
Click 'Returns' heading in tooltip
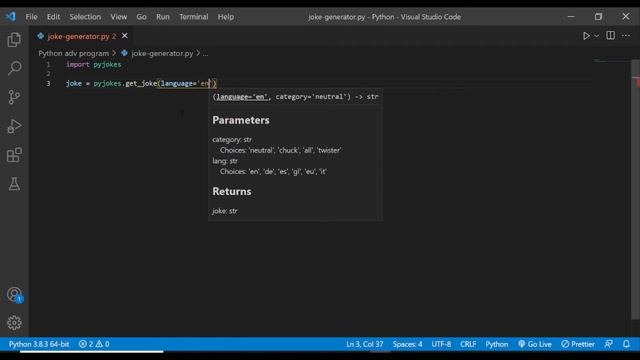[x=232, y=191]
